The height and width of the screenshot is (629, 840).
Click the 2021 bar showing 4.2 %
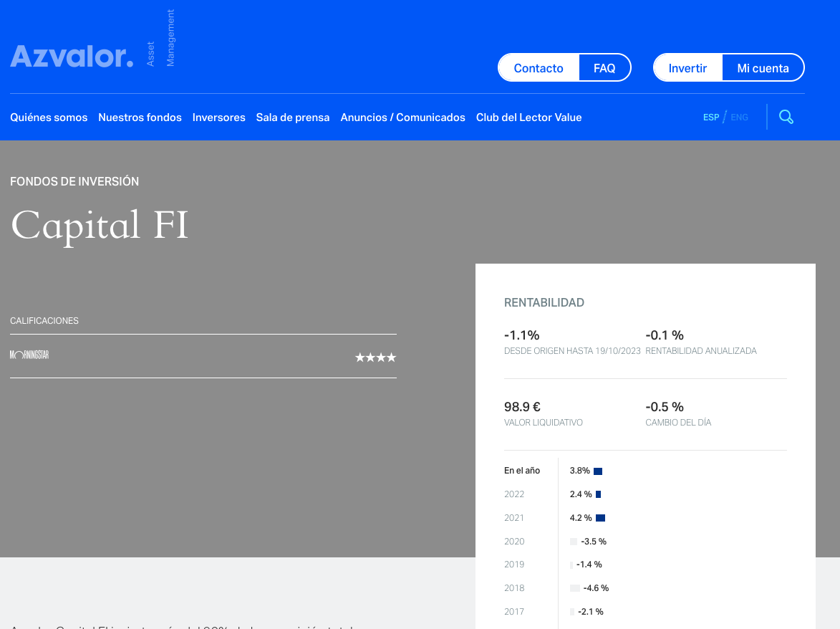[601, 518]
